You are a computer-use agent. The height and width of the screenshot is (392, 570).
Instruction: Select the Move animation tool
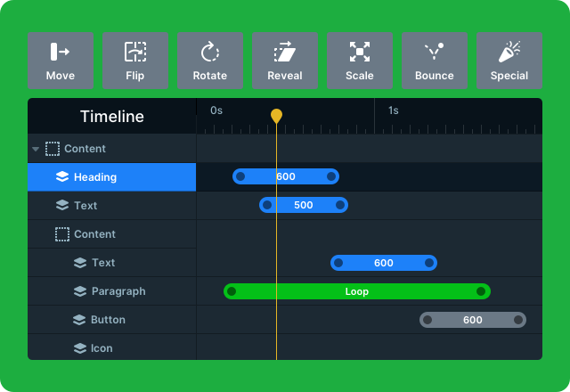pos(61,61)
